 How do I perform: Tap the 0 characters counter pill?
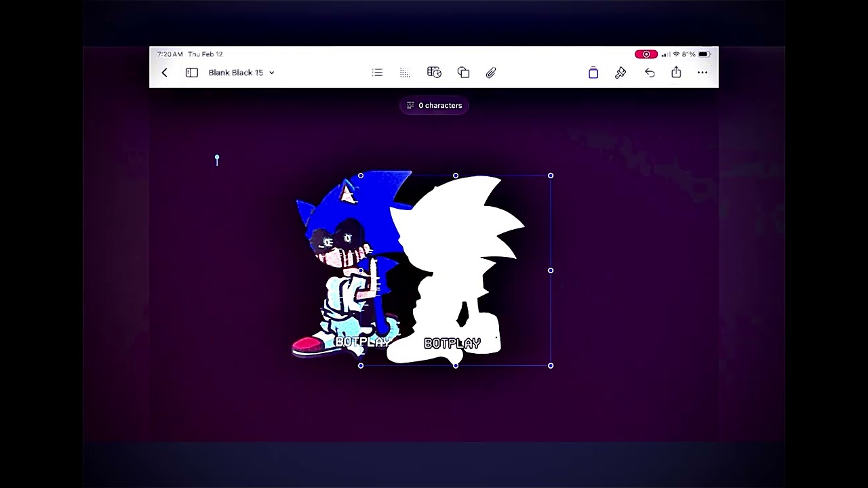tap(434, 105)
